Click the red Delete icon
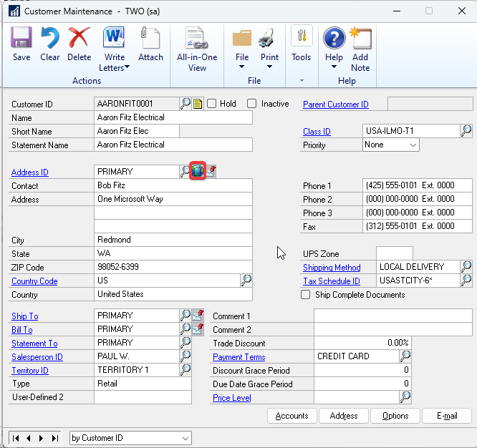 [79, 44]
